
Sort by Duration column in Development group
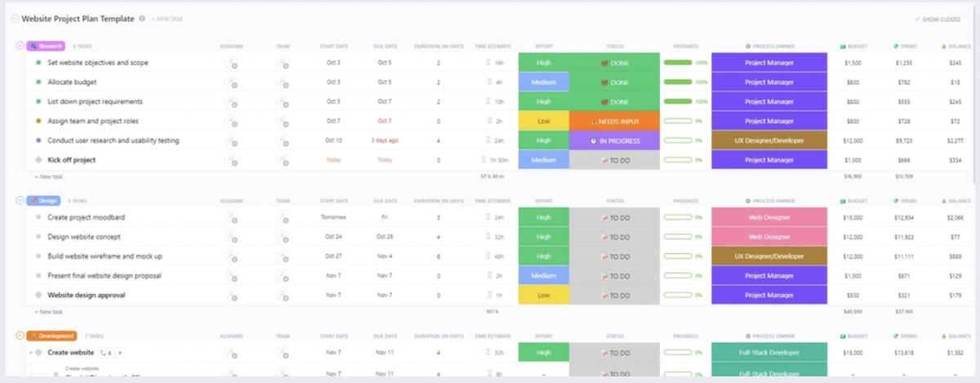[x=438, y=336]
